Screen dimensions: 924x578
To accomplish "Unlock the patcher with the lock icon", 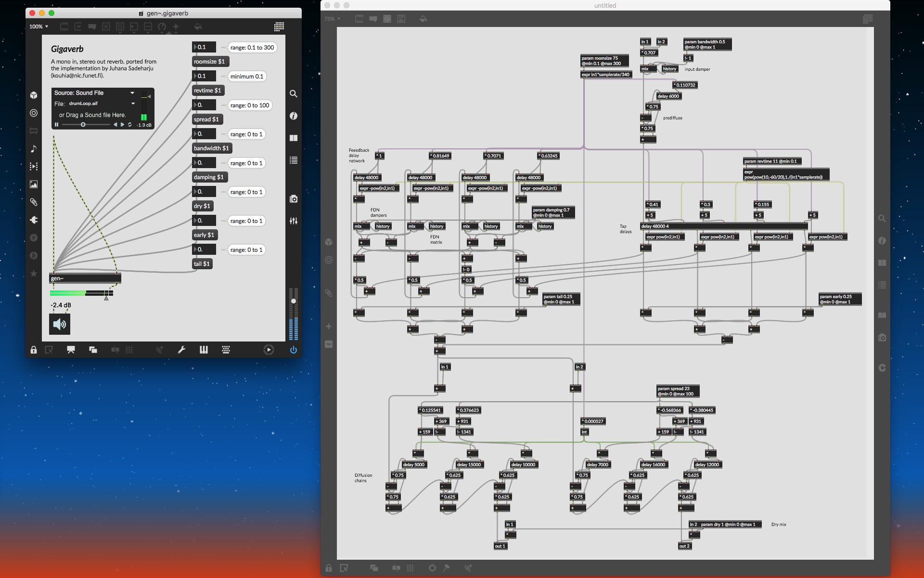I will 34,350.
